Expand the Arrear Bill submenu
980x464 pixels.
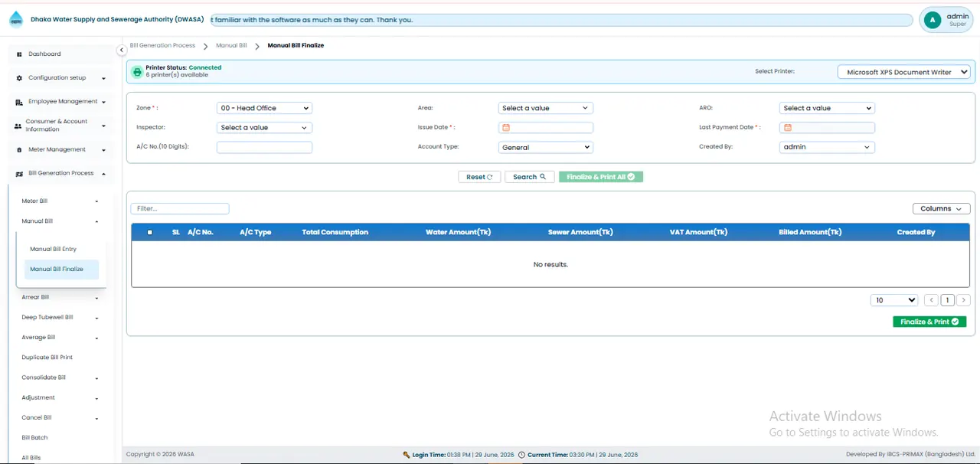[96, 297]
